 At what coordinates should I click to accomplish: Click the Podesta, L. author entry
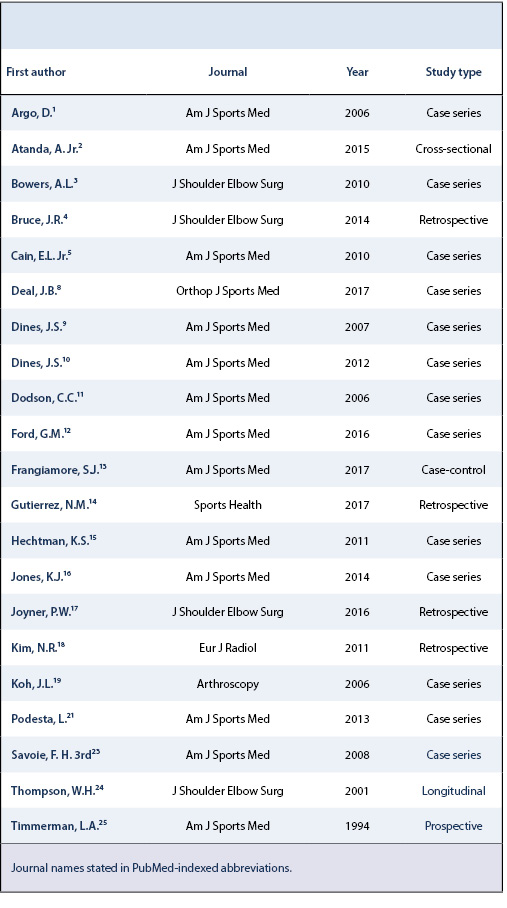[x=42, y=719]
